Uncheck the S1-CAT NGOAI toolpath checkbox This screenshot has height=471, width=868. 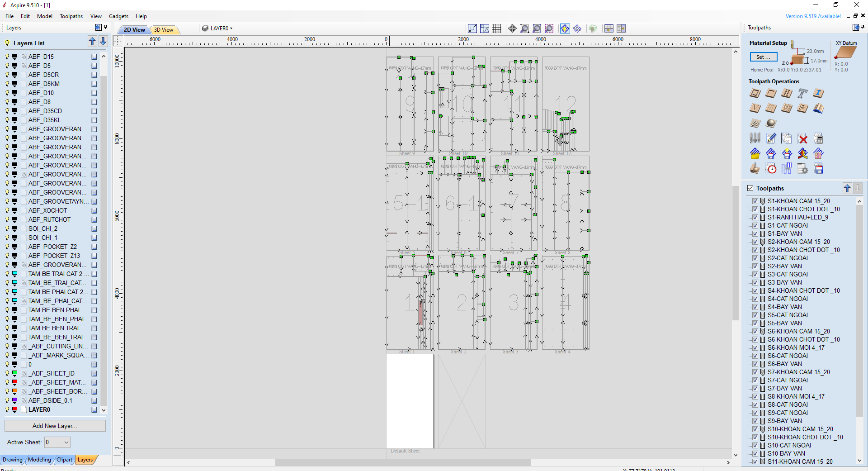click(x=755, y=225)
